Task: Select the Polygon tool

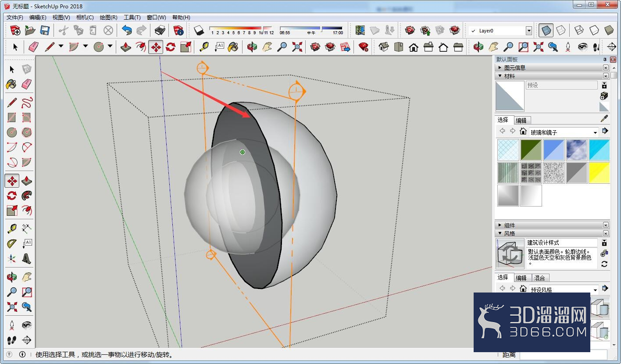Action: (27, 132)
